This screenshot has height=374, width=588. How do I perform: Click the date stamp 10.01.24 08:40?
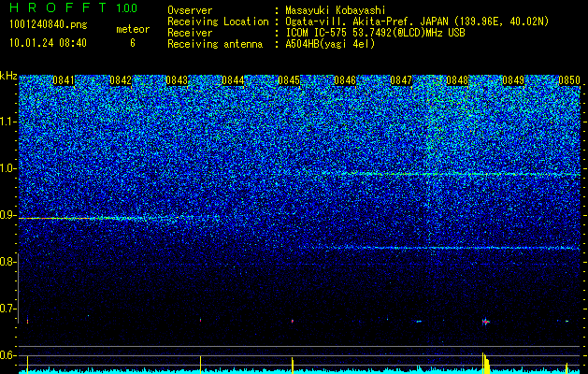point(48,43)
